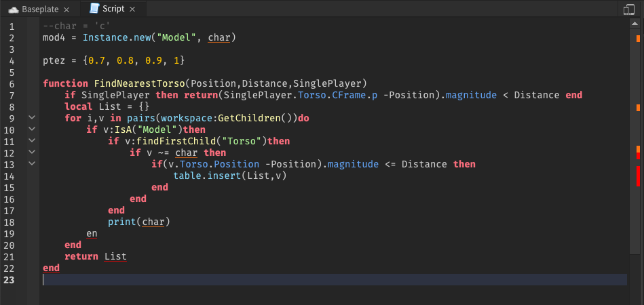644x305 pixels.
Task: Click the ptez variable on line 4
Action: coord(54,61)
